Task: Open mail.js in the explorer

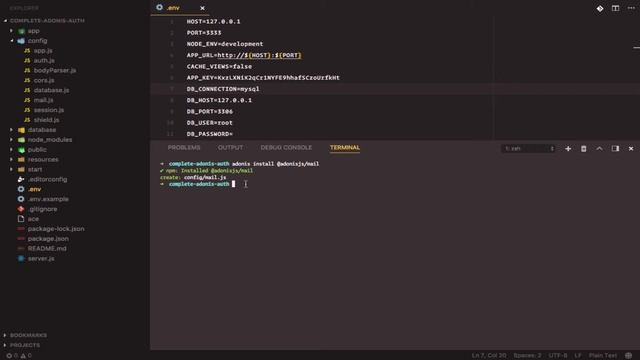Action: point(43,100)
